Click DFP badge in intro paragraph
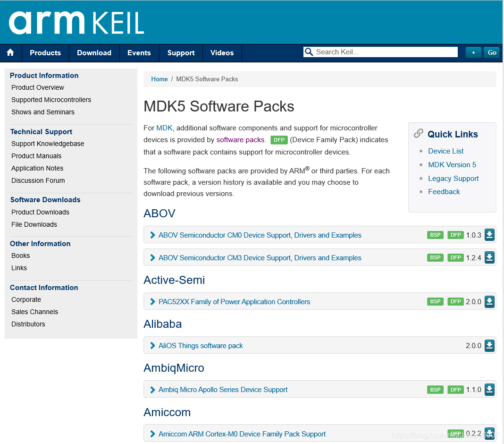The height and width of the screenshot is (444, 504). [279, 140]
